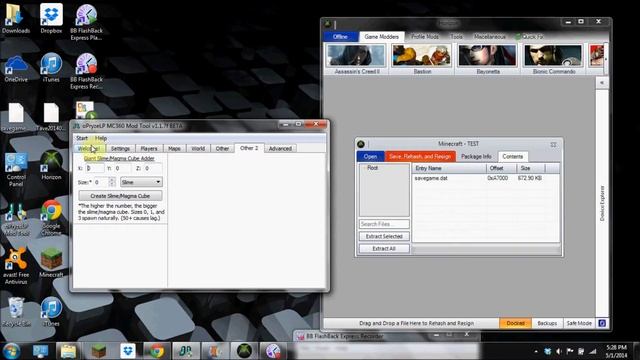Switch to the Advanced tab

tap(280, 149)
